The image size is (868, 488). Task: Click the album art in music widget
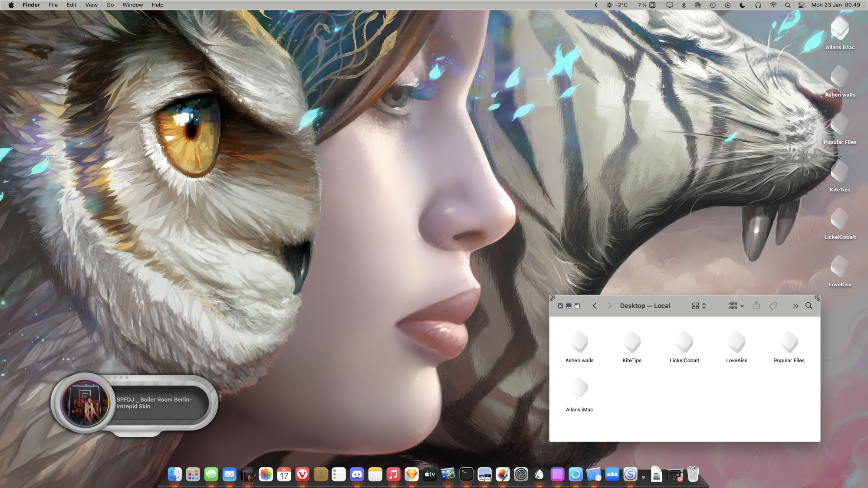85,403
